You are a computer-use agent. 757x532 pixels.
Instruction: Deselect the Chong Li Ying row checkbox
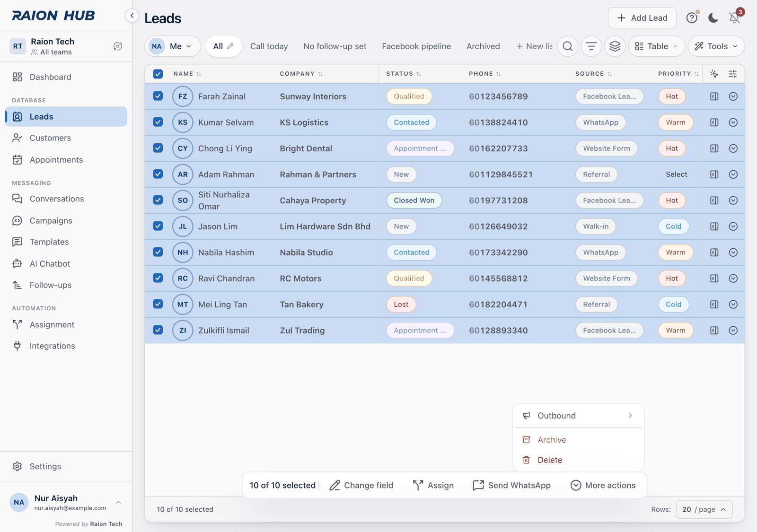coord(158,148)
